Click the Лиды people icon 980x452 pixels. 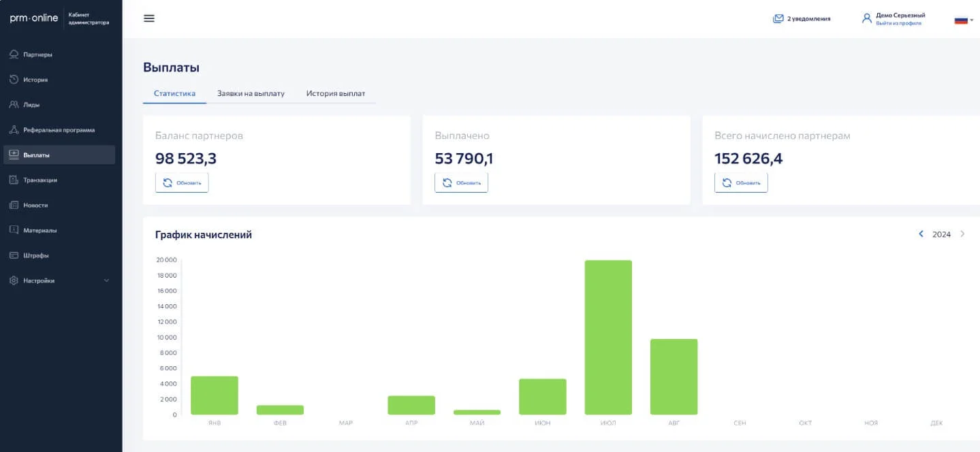14,105
